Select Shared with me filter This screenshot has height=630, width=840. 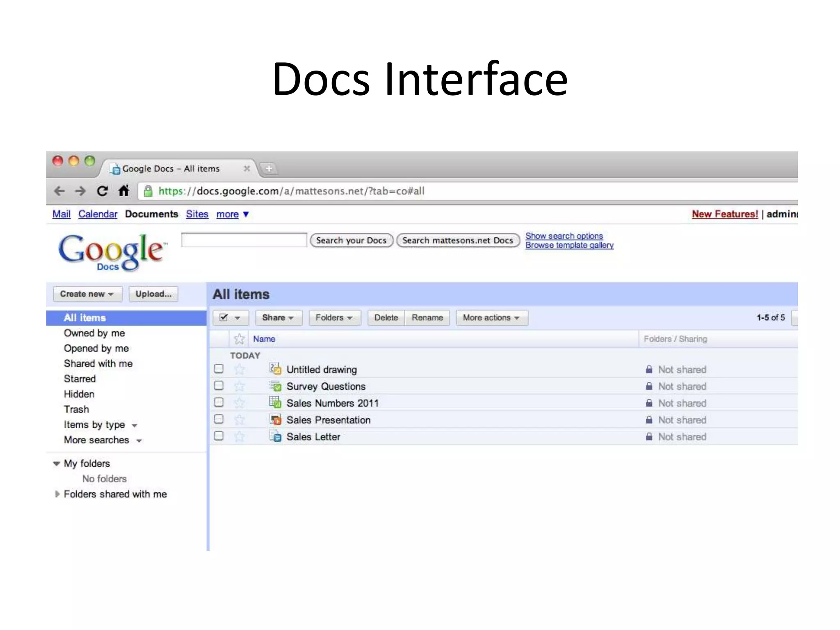98,363
